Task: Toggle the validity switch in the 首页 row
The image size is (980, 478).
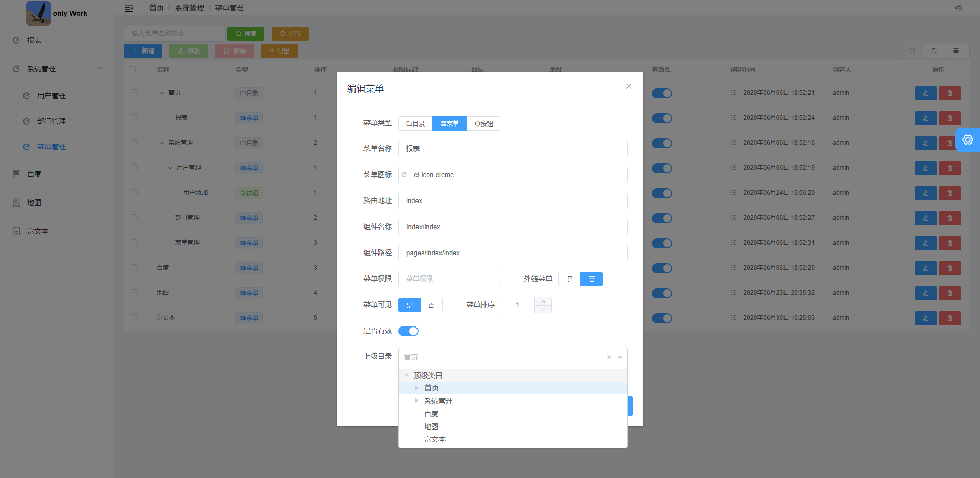Action: pos(662,93)
